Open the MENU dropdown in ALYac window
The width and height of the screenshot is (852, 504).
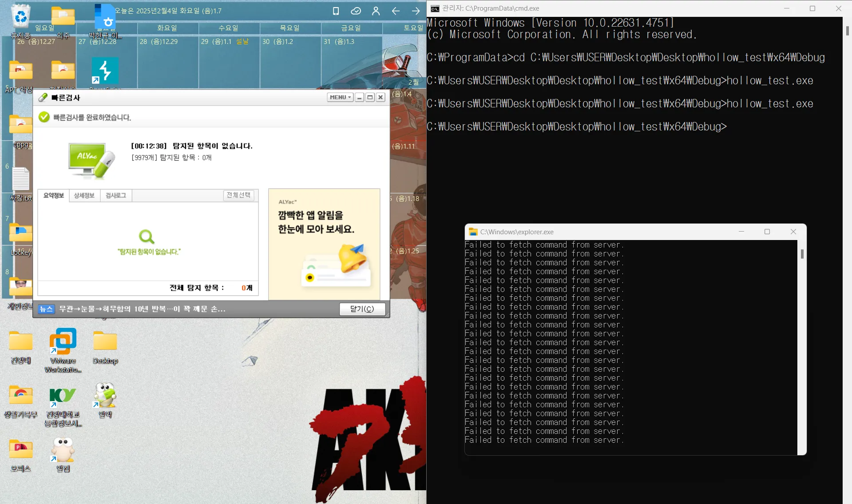339,97
